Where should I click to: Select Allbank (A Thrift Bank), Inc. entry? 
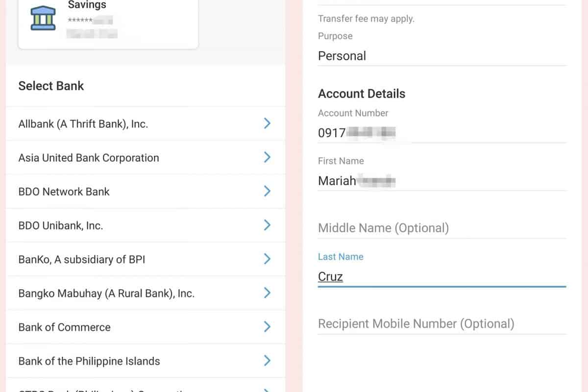point(83,124)
